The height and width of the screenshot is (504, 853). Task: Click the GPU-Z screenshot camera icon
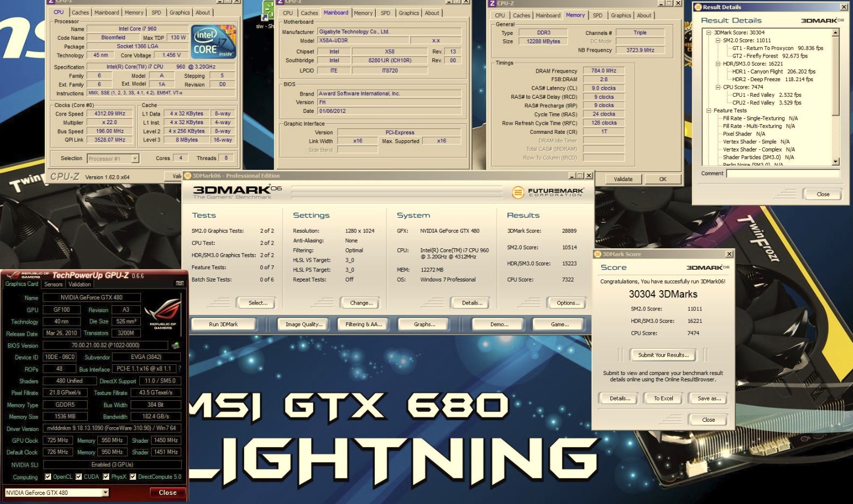click(x=180, y=283)
